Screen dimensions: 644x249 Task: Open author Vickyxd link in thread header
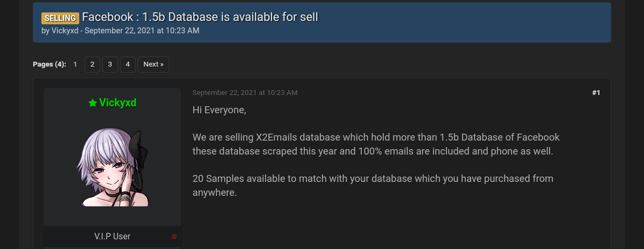pyautogui.click(x=65, y=31)
